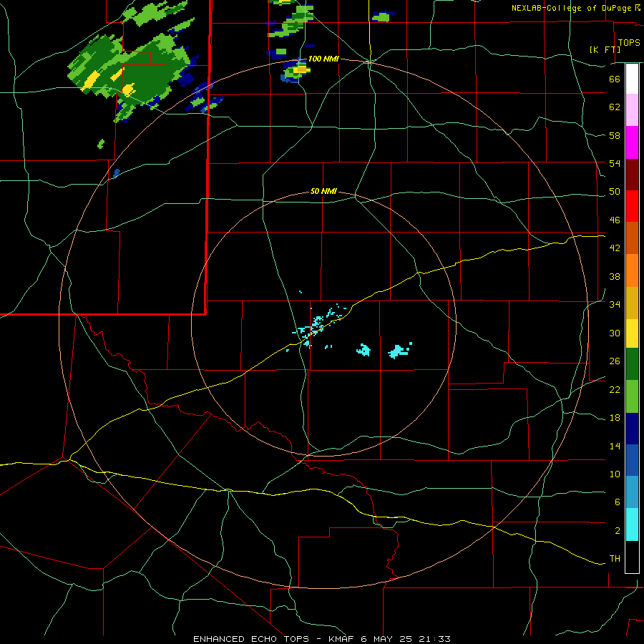
Task: Select the white swatch on the color scale
Action: (x=632, y=79)
